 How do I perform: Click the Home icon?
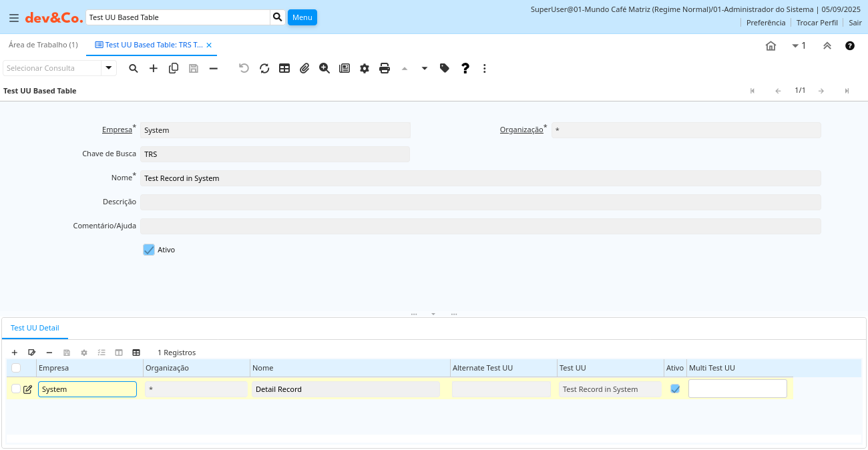click(x=771, y=46)
